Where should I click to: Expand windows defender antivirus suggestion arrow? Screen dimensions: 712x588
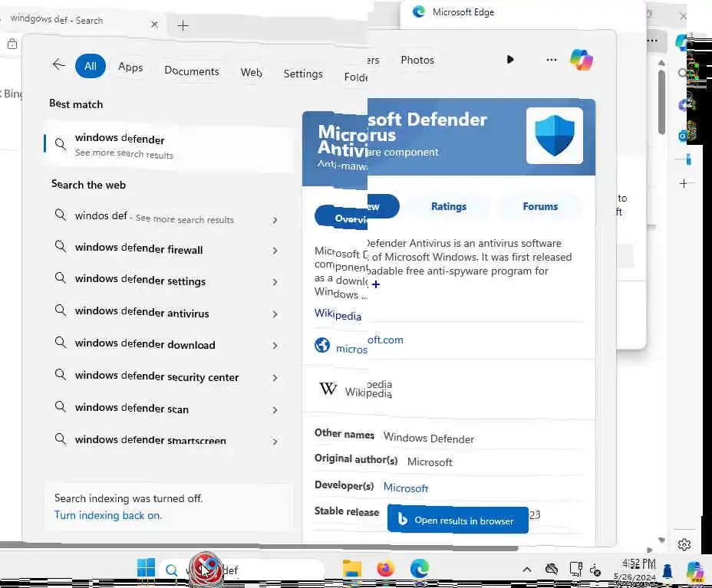pos(275,314)
